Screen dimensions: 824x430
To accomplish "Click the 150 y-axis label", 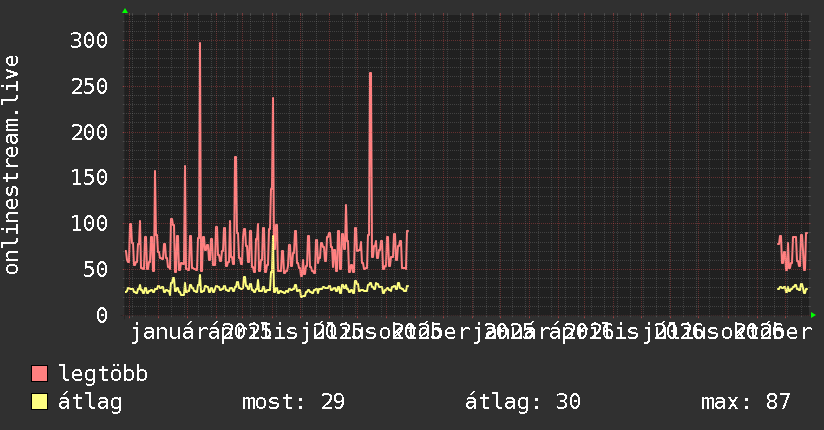I will (x=89, y=178).
